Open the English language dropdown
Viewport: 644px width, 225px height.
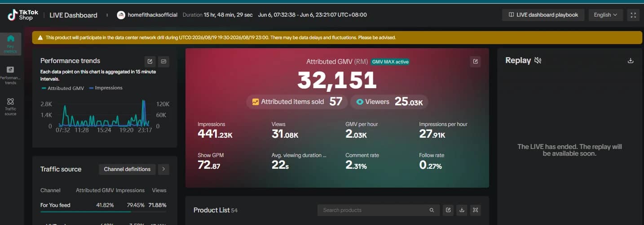coord(605,15)
